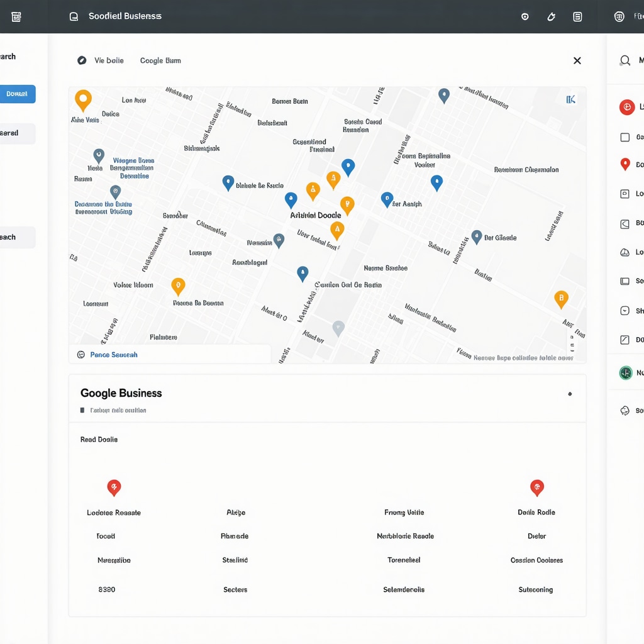Open the circular target icon in header
This screenshot has height=644, width=644.
(525, 17)
